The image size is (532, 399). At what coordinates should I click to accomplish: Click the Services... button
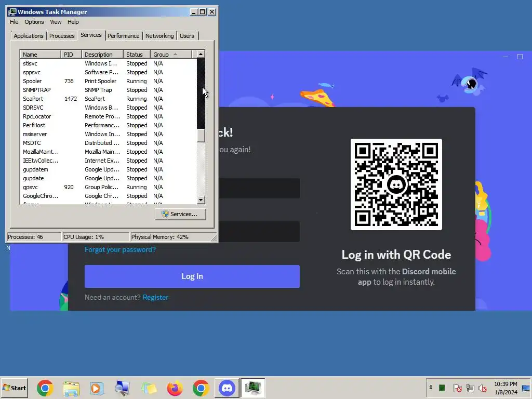click(x=180, y=214)
